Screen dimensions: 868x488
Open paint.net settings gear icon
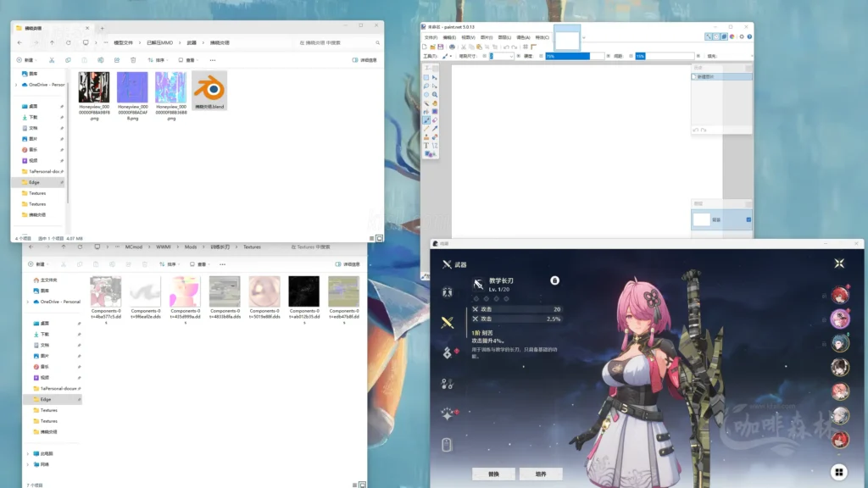click(742, 36)
